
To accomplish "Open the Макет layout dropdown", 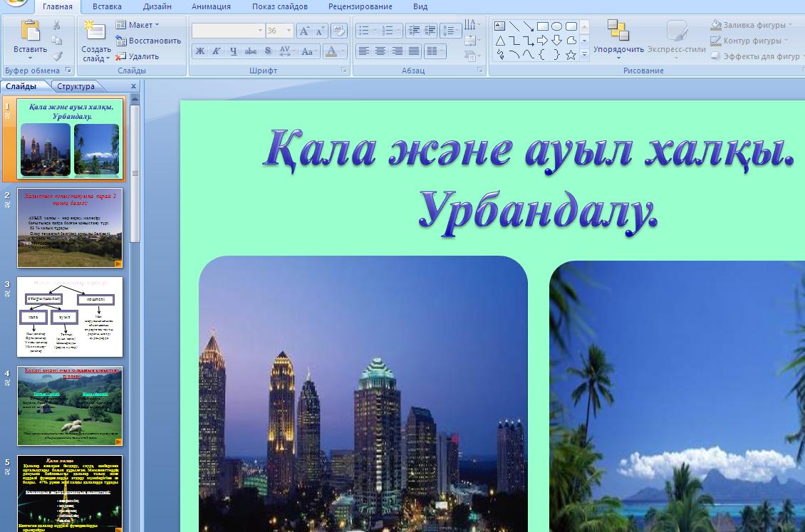I will point(137,25).
